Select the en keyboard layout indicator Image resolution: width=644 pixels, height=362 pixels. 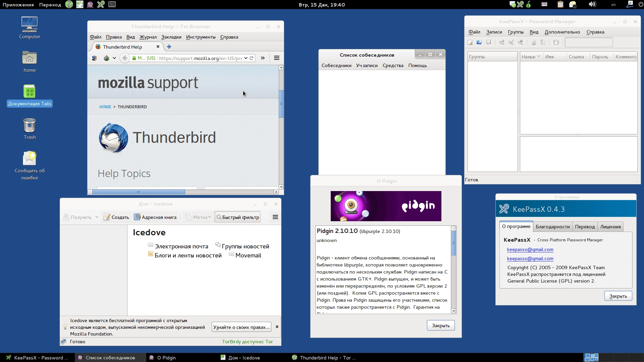pyautogui.click(x=613, y=5)
